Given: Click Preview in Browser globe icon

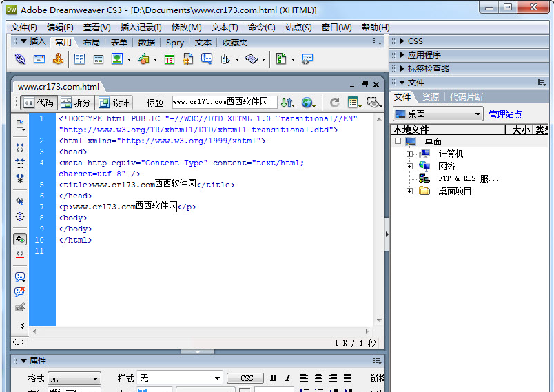Looking at the screenshot, I should pos(308,103).
